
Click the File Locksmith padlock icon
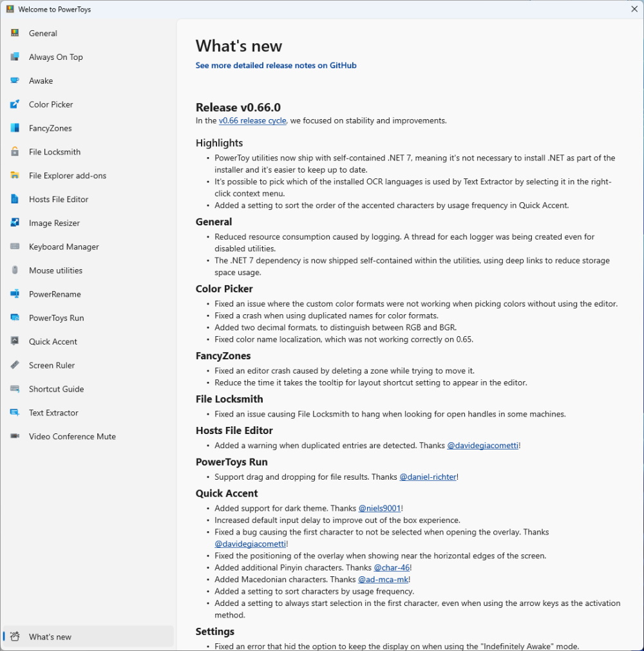pos(15,151)
